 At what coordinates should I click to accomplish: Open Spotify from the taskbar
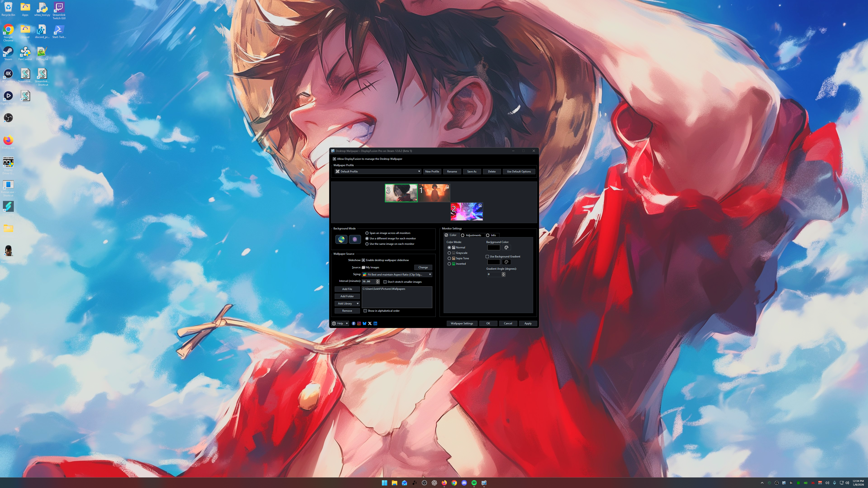(474, 483)
